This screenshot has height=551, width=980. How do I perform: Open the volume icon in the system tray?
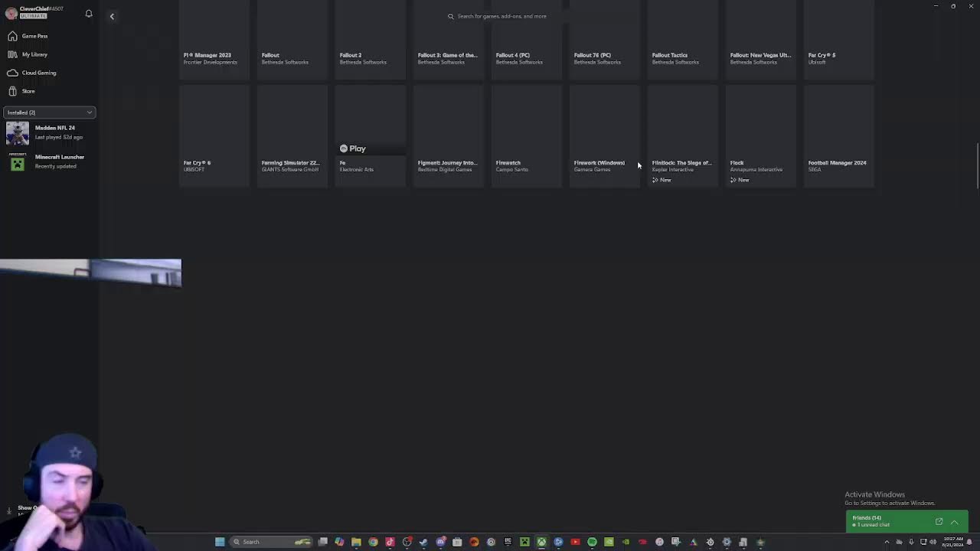[x=933, y=542]
